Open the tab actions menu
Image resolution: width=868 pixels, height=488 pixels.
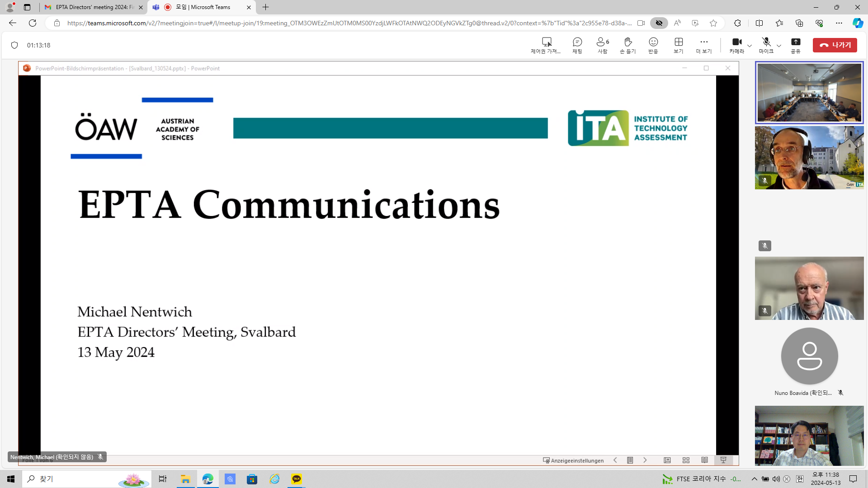(27, 7)
